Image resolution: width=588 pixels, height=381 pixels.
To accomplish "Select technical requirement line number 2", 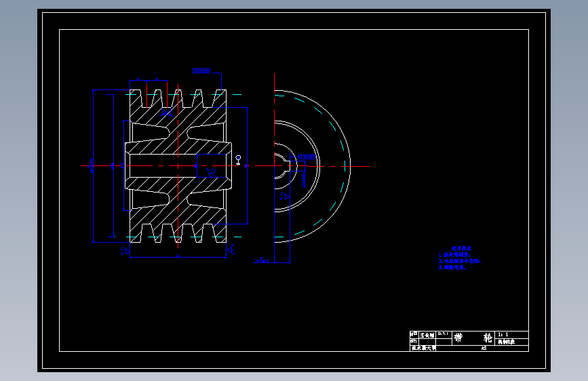I will pyautogui.click(x=459, y=261).
